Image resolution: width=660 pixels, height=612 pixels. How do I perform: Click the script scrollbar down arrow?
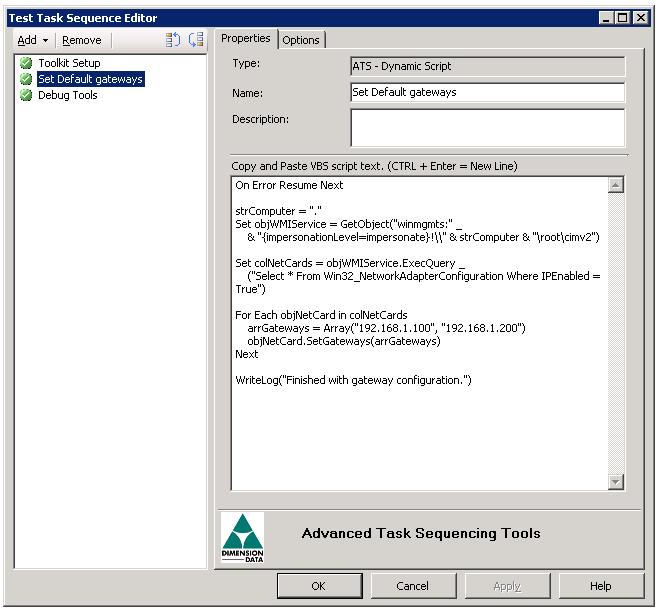[616, 482]
